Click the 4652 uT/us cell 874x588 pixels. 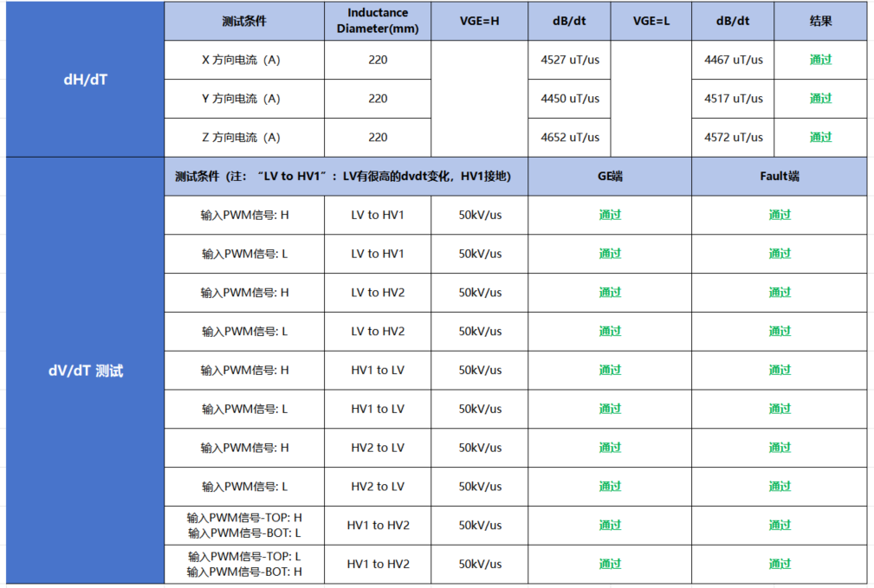[569, 137]
